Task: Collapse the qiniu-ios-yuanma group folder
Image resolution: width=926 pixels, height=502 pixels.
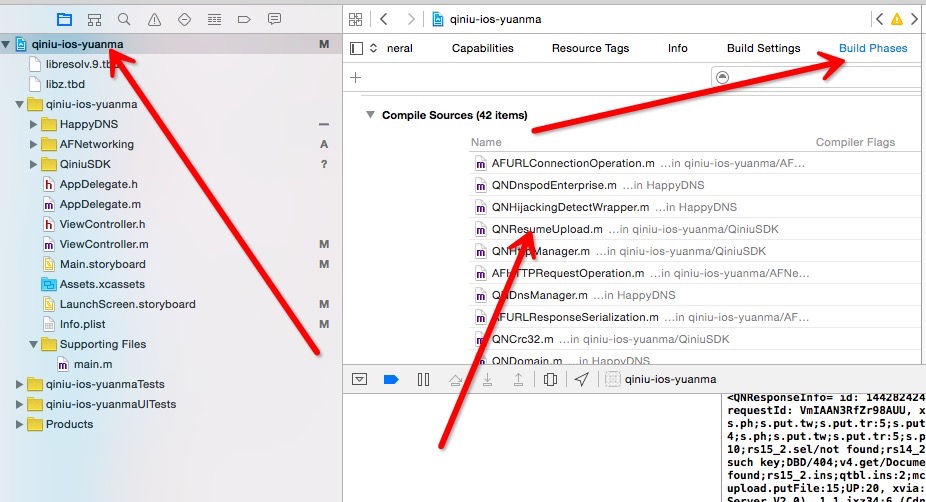Action: coord(19,105)
